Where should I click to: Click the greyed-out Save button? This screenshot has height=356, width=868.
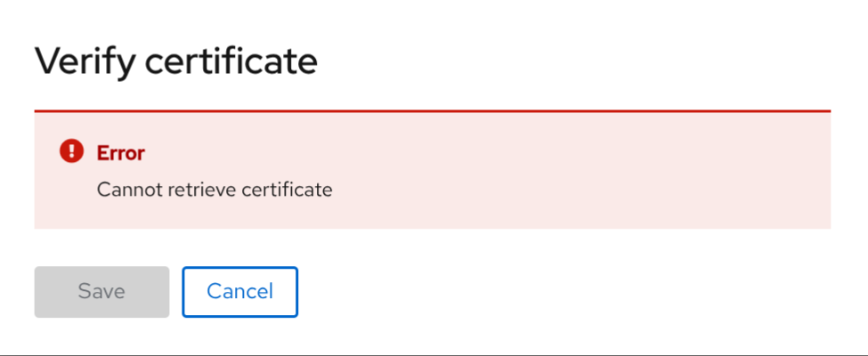[101, 291]
